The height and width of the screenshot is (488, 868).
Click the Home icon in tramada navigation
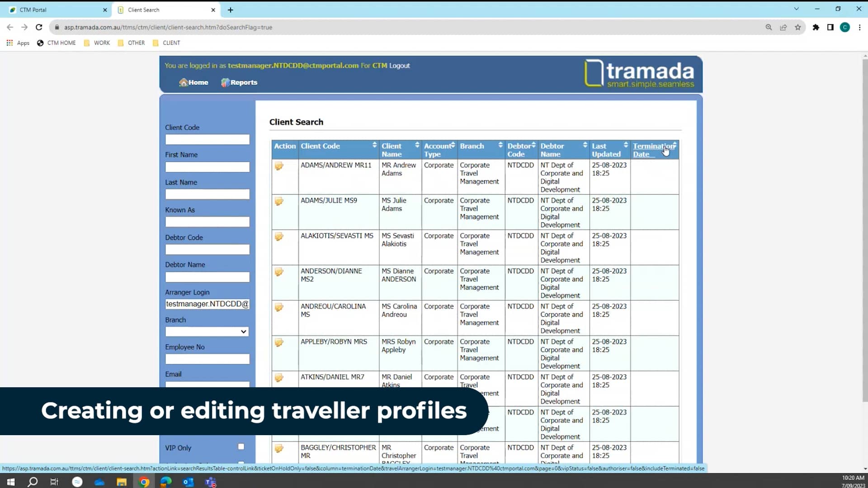[x=193, y=82]
